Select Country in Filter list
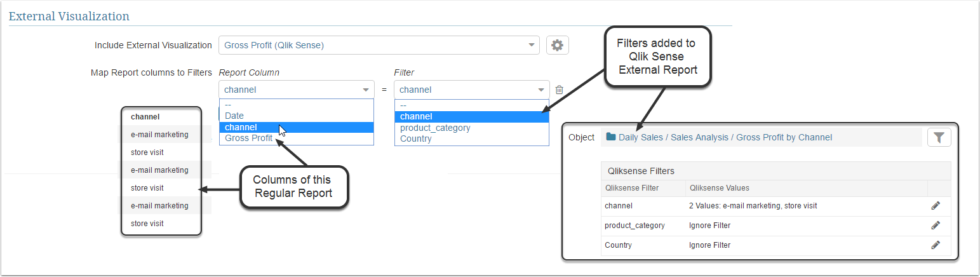 pos(416,138)
